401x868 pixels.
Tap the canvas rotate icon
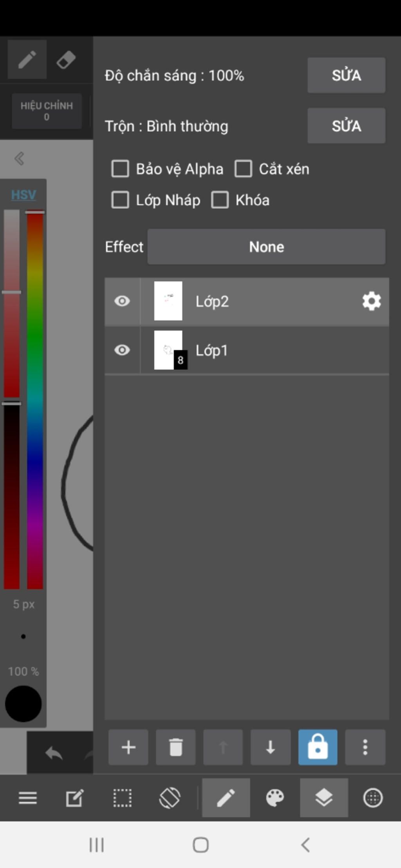170,798
